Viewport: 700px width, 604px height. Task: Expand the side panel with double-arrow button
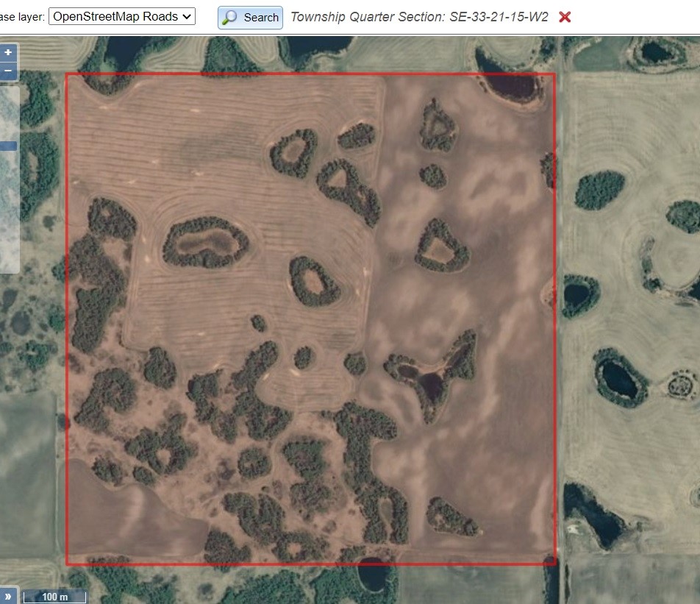coord(8,596)
